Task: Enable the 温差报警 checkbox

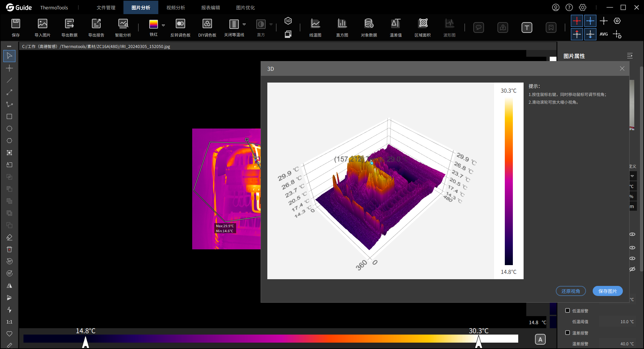Action: (568, 333)
